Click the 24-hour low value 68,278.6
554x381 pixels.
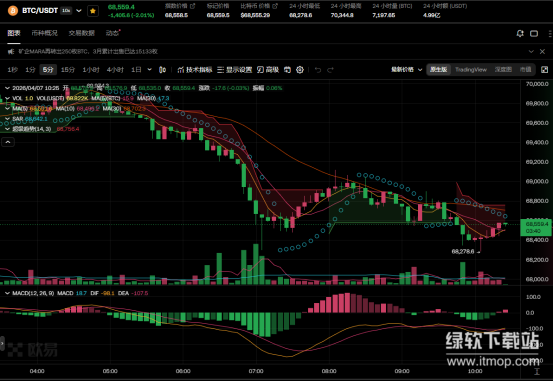(300, 15)
